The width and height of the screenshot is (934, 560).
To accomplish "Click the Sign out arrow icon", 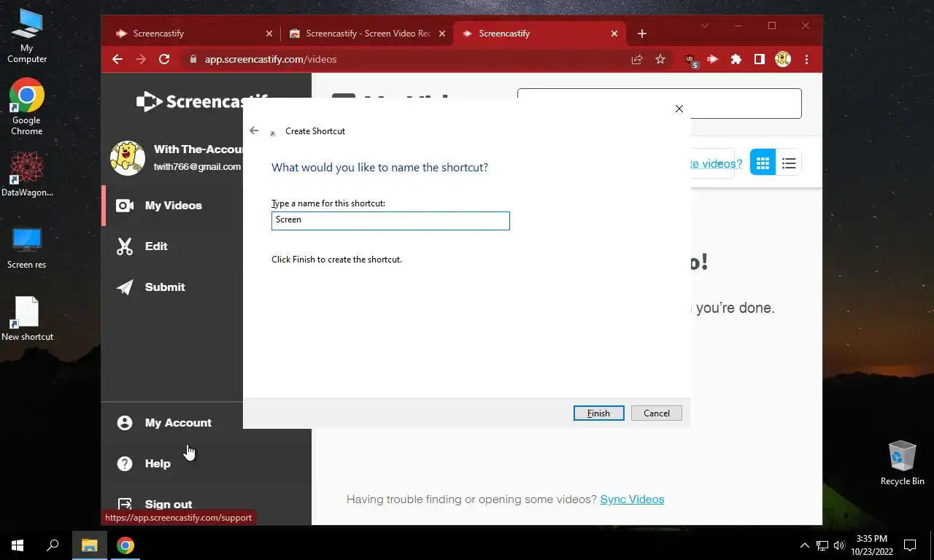I will point(125,505).
